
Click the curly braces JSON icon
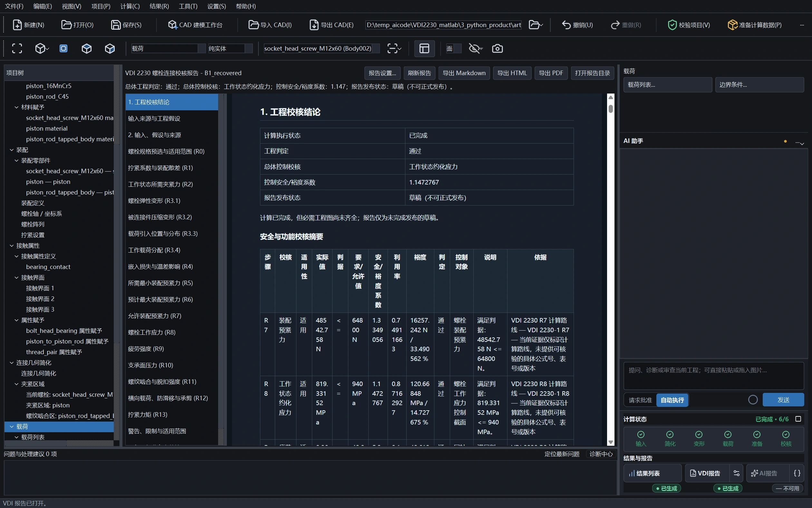(x=797, y=473)
